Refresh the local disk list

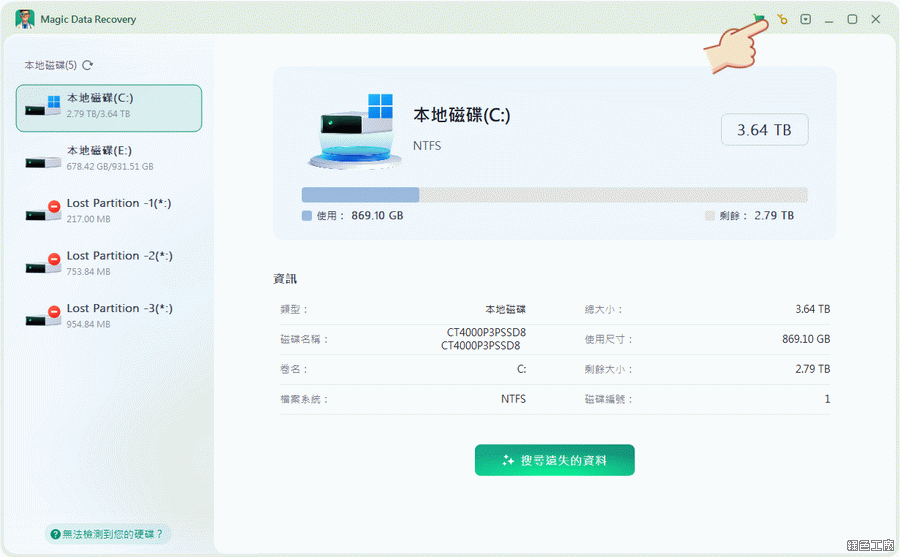(x=88, y=65)
